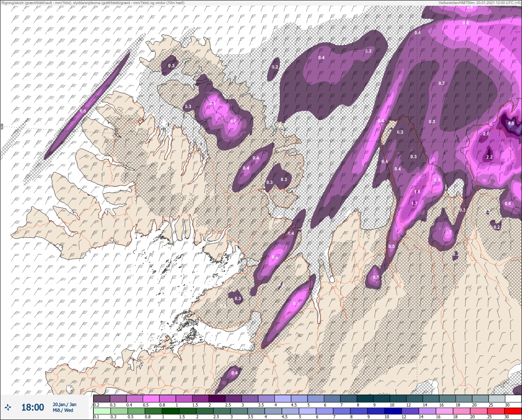522x420 pixels.
Task: Click the 2.0 precipitation value on the map
Action: click(x=486, y=134)
